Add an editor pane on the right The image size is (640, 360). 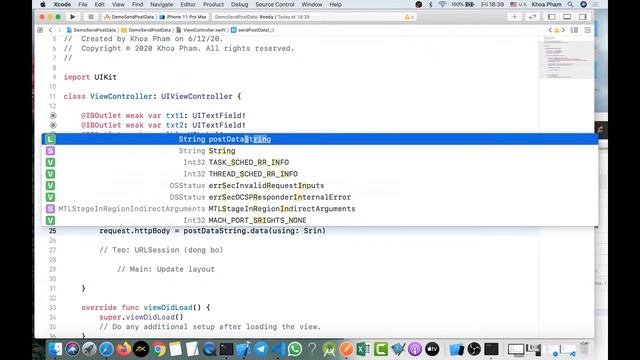588,30
